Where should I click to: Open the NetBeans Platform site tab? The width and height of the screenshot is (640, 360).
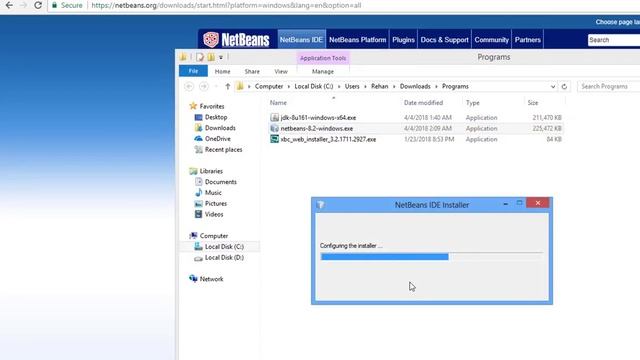(358, 40)
